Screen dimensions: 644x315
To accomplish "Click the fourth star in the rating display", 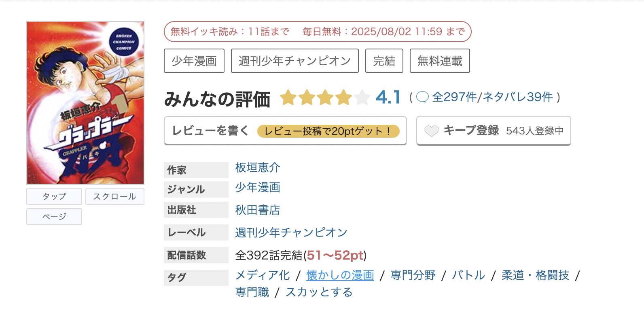I will [344, 97].
